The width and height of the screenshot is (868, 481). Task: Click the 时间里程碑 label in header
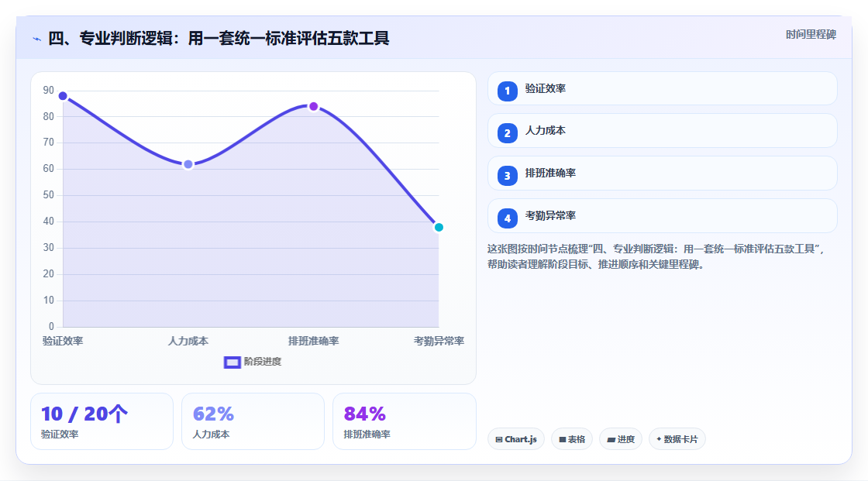point(811,34)
